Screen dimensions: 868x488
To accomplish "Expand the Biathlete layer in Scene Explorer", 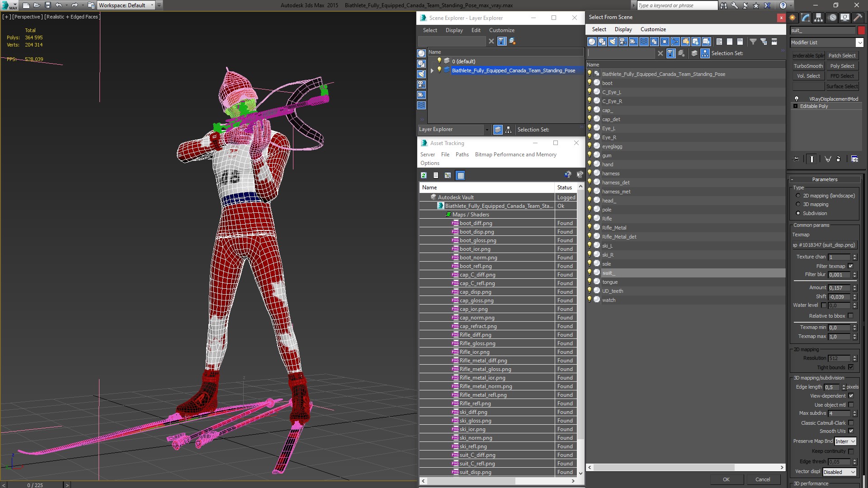I will (x=432, y=70).
